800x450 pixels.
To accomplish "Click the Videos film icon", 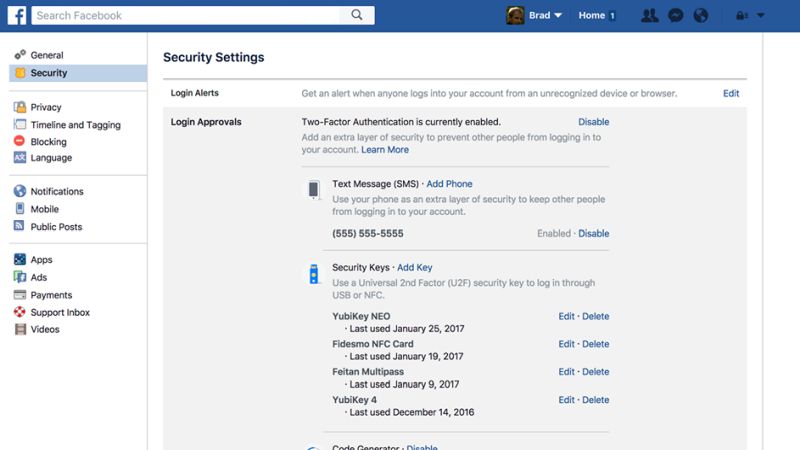I will click(20, 329).
